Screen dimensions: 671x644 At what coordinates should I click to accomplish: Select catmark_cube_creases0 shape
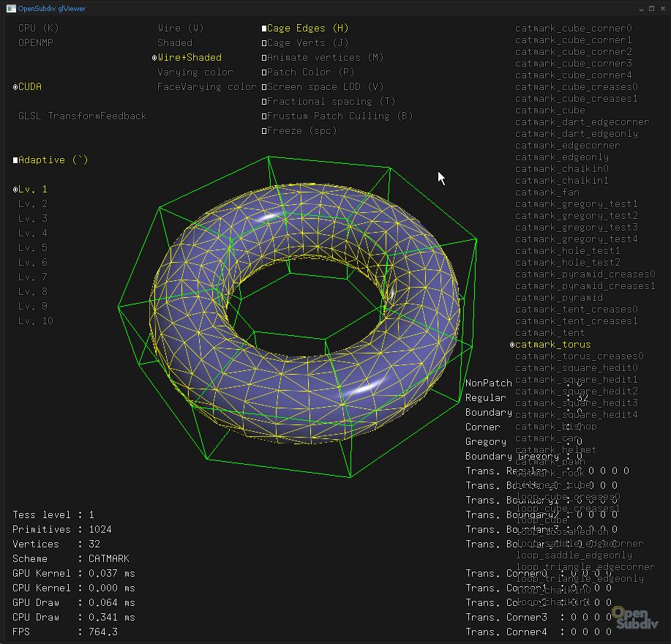[577, 87]
